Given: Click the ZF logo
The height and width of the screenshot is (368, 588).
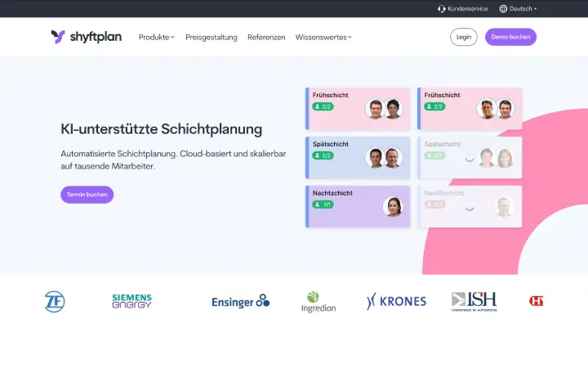Looking at the screenshot, I should 55,302.
